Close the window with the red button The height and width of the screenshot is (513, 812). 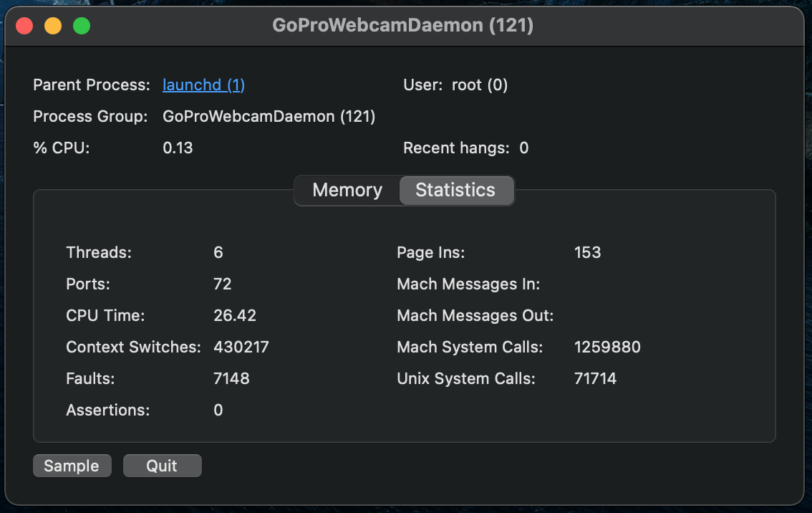click(x=24, y=25)
